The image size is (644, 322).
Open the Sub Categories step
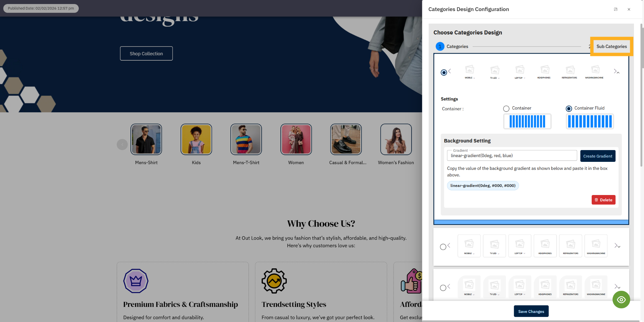tap(611, 47)
